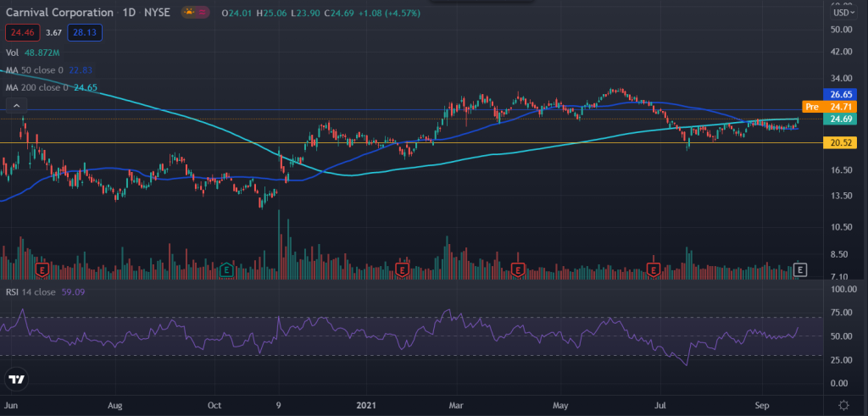Click the blue 28.13 ask price button
Screen dimensions: 868x416
coord(84,33)
